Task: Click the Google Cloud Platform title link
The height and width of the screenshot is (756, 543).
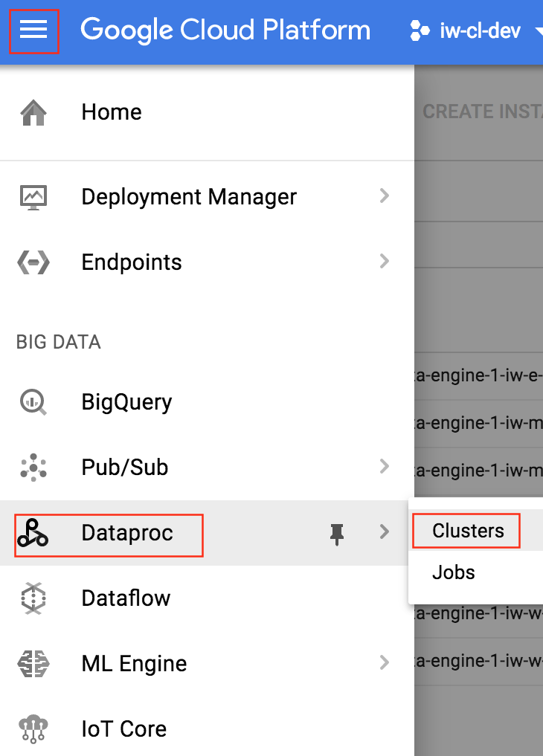Action: pos(225,30)
